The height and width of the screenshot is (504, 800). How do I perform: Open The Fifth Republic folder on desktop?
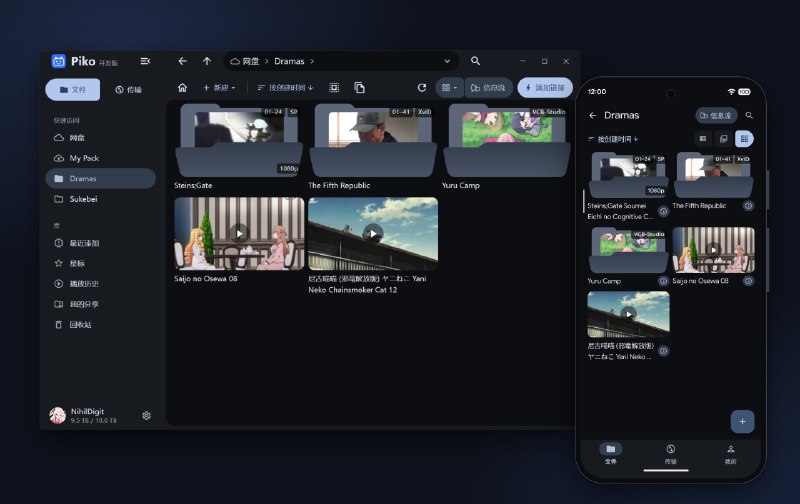(373, 141)
